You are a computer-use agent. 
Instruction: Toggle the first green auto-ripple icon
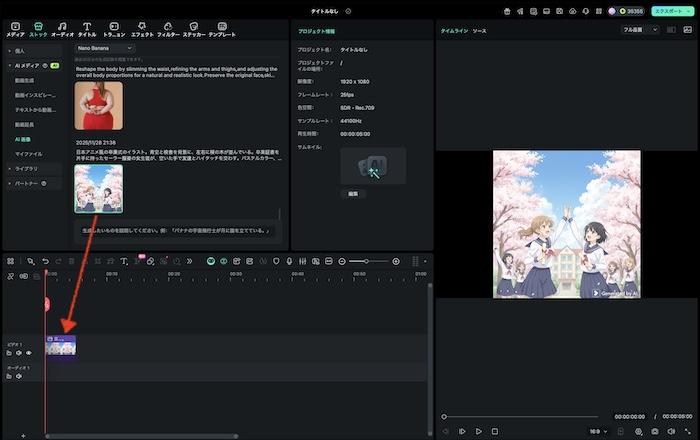tap(211, 262)
